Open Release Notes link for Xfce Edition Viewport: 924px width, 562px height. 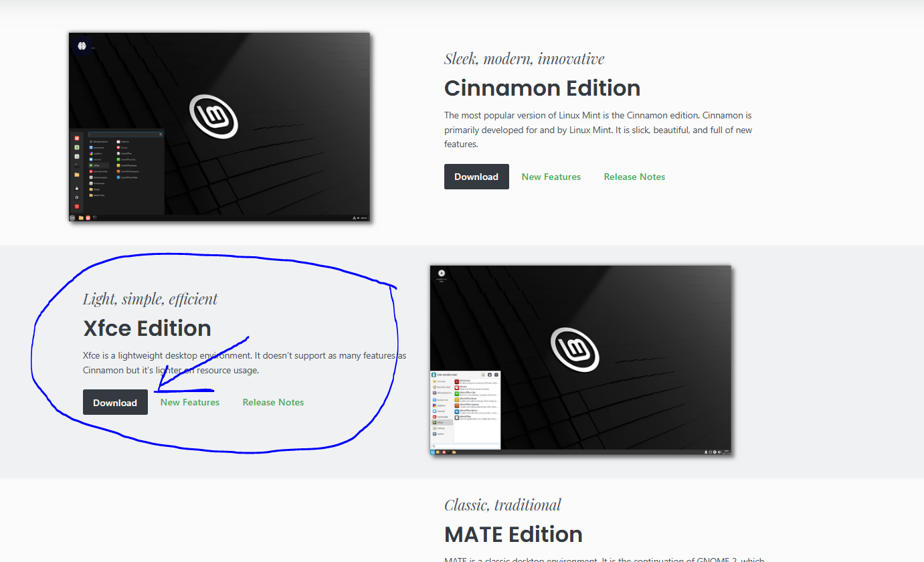273,402
